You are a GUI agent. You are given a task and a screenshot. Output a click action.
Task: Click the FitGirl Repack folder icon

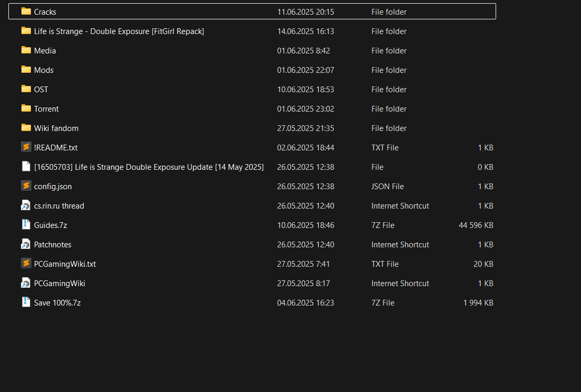tap(26, 31)
